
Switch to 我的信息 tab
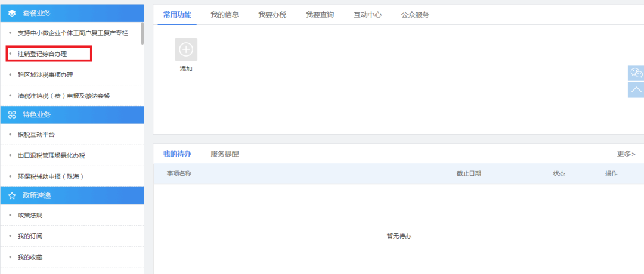click(x=225, y=15)
